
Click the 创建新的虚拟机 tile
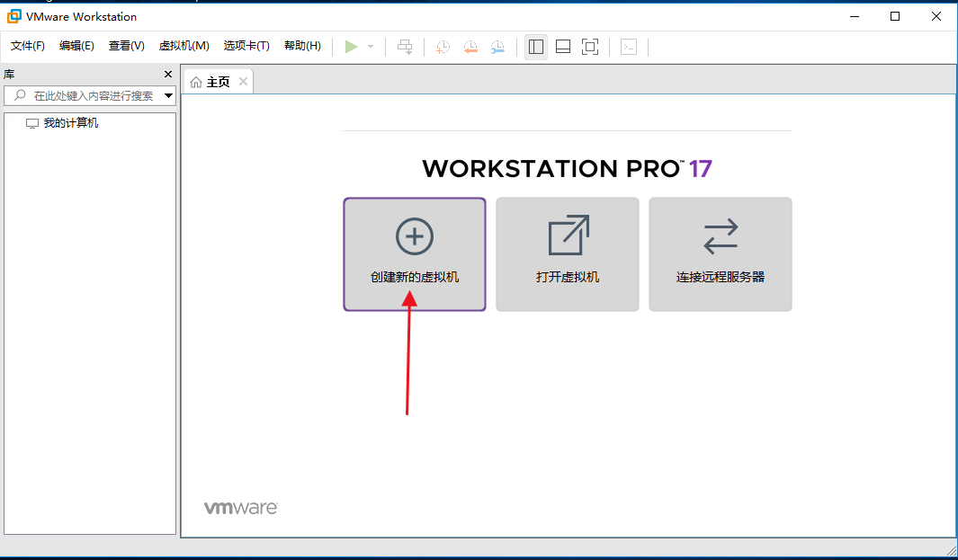point(415,254)
